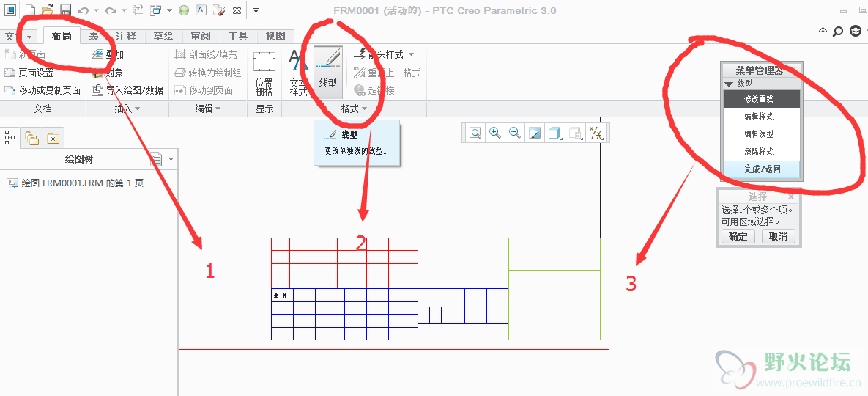Click the 确定 button in 选择 dialog
Image resolution: width=868 pixels, height=396 pixels.
[x=738, y=236]
